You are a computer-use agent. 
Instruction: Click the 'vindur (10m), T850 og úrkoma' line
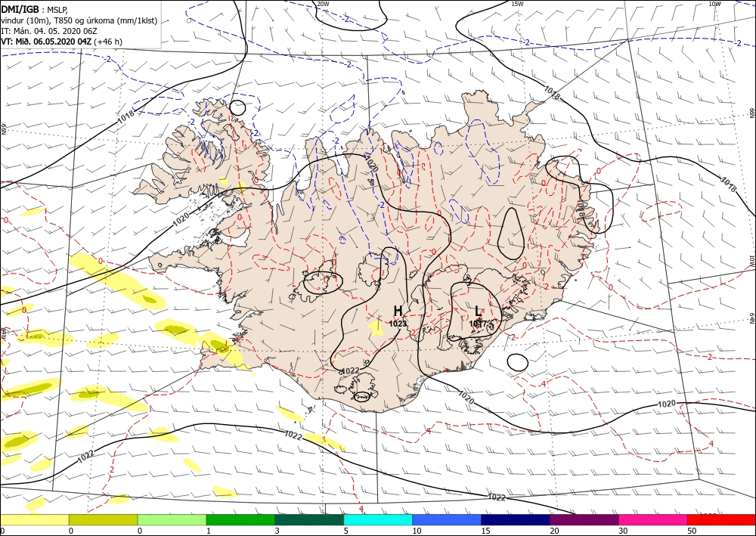point(79,20)
